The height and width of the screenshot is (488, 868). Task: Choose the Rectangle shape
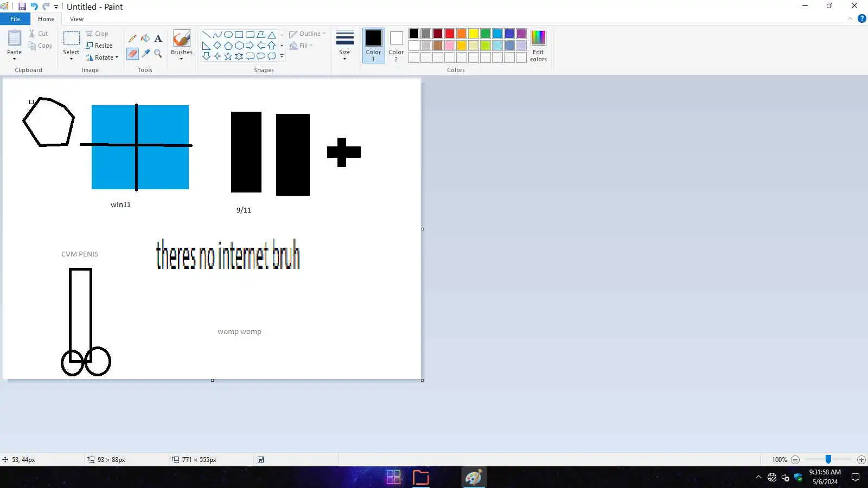tap(239, 35)
